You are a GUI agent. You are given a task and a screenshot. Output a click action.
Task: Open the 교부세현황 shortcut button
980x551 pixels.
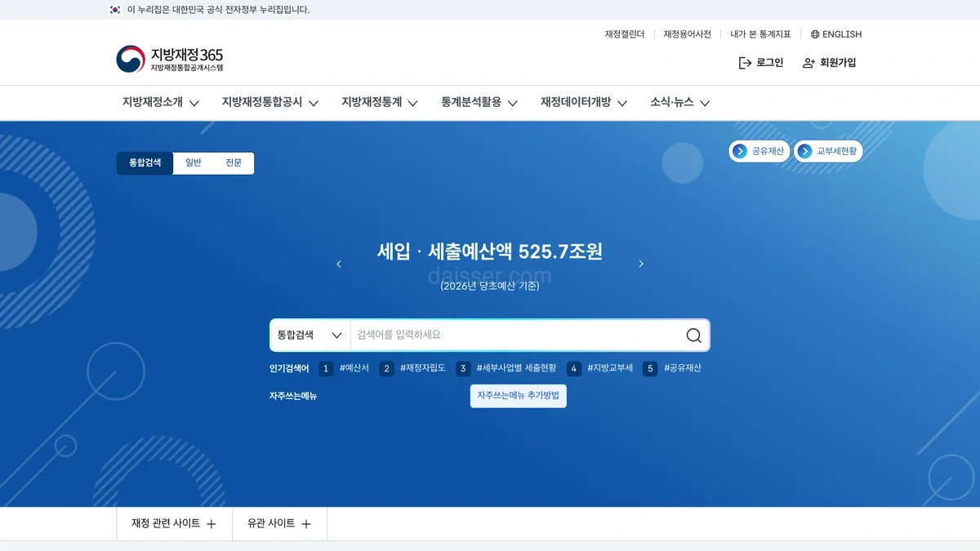[x=829, y=151]
